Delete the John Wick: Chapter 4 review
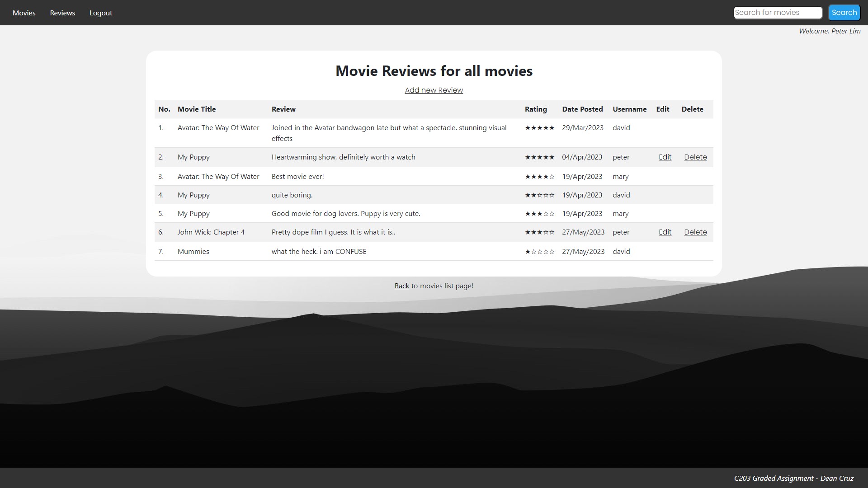This screenshot has width=868, height=488. (695, 232)
